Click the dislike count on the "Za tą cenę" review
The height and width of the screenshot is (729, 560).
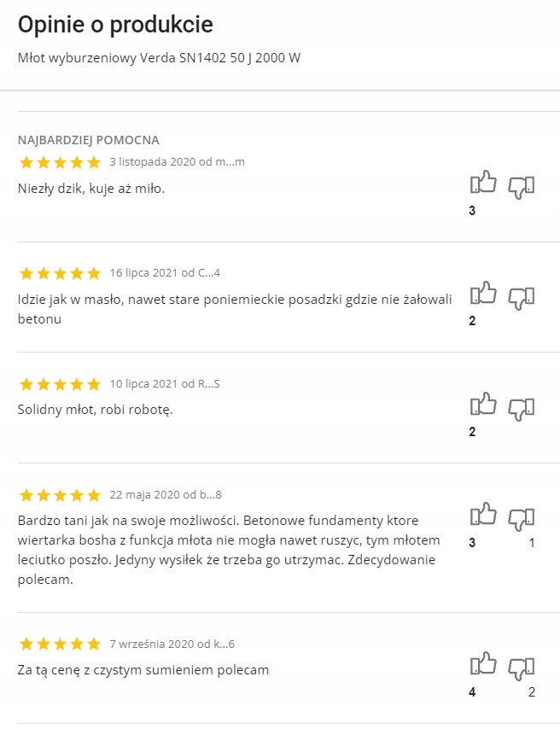pos(531,692)
